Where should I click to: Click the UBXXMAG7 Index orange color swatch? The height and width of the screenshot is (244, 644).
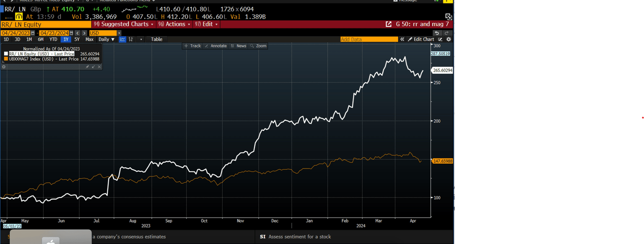click(x=6, y=59)
